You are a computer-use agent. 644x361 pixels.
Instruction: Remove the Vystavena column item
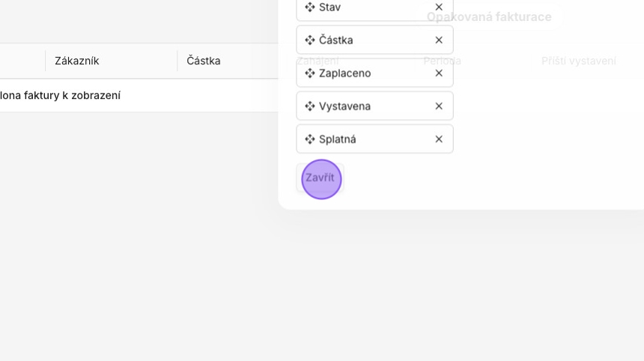439,106
